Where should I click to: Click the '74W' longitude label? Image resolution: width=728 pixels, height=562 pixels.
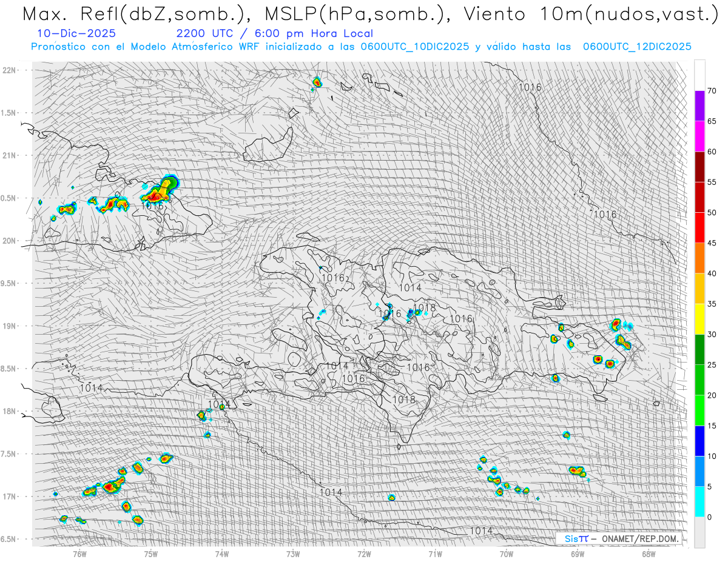tap(222, 554)
